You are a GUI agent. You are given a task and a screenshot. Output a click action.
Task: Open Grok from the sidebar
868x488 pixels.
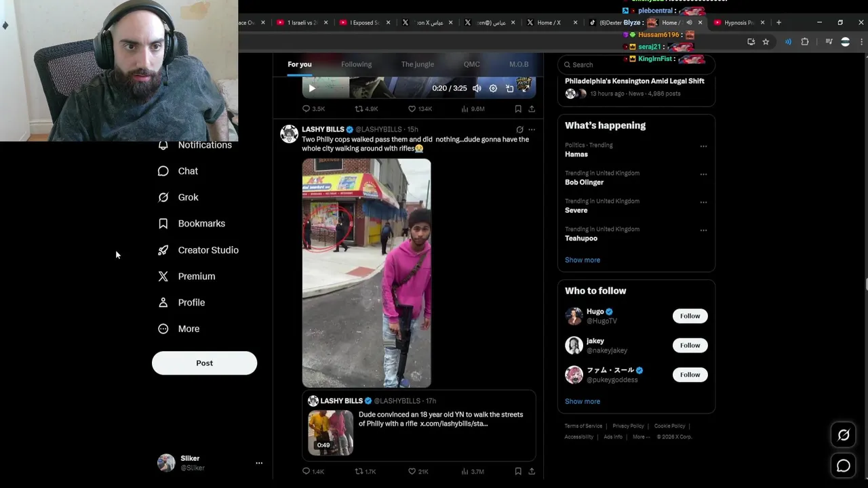[178, 197]
